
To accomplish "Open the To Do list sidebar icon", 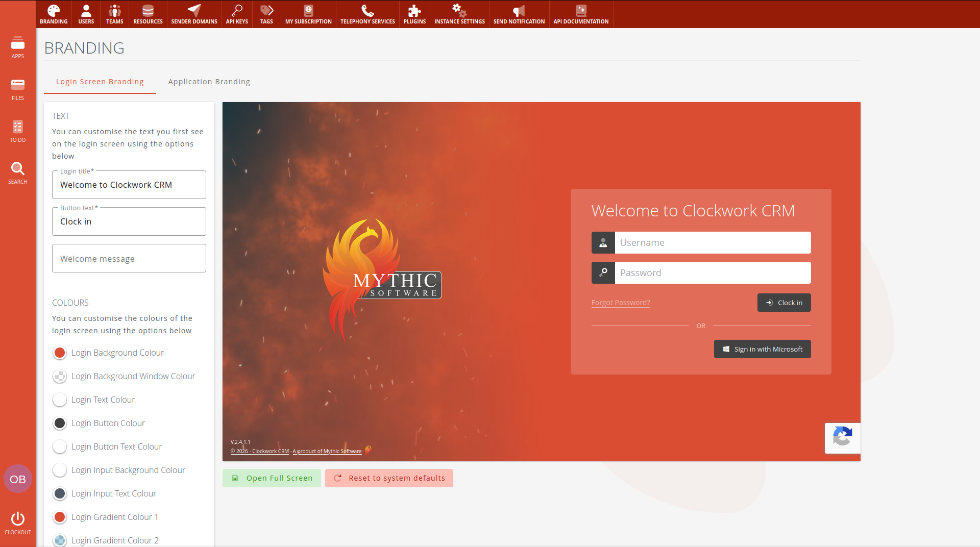I will [18, 127].
